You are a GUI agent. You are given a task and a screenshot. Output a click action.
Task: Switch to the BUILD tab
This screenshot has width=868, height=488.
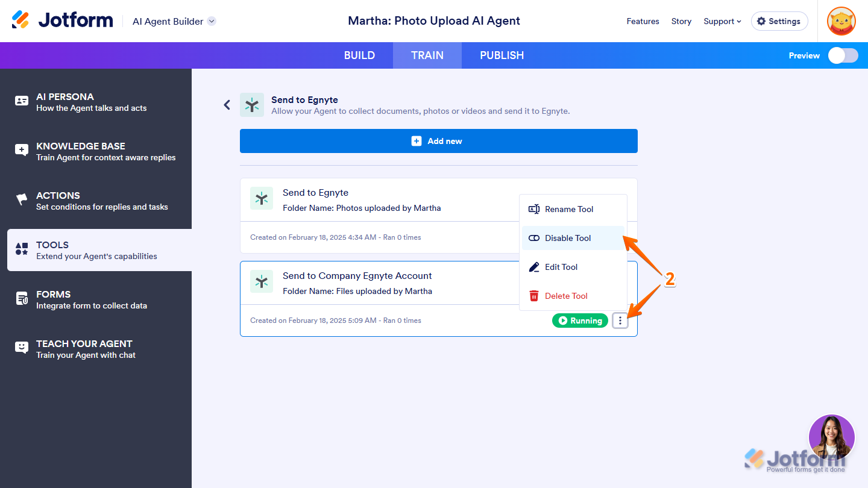click(x=359, y=55)
